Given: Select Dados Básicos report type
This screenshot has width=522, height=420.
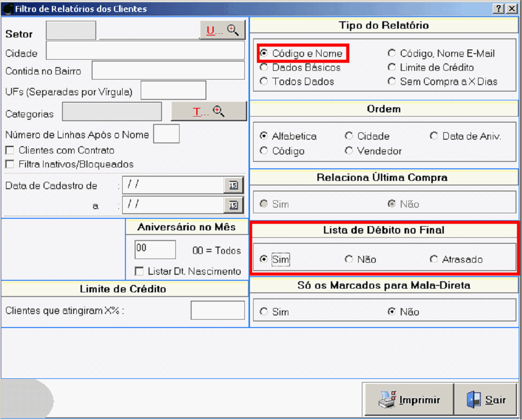Looking at the screenshot, I should [264, 68].
